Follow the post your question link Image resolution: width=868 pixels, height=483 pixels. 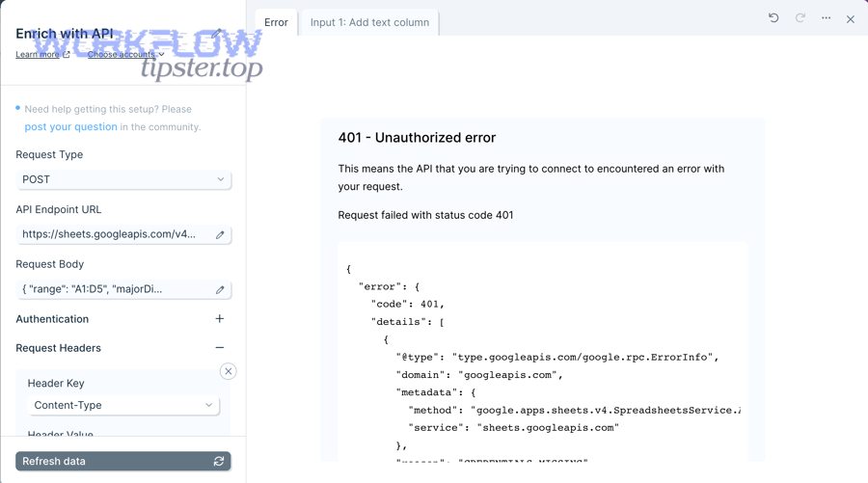coord(70,126)
